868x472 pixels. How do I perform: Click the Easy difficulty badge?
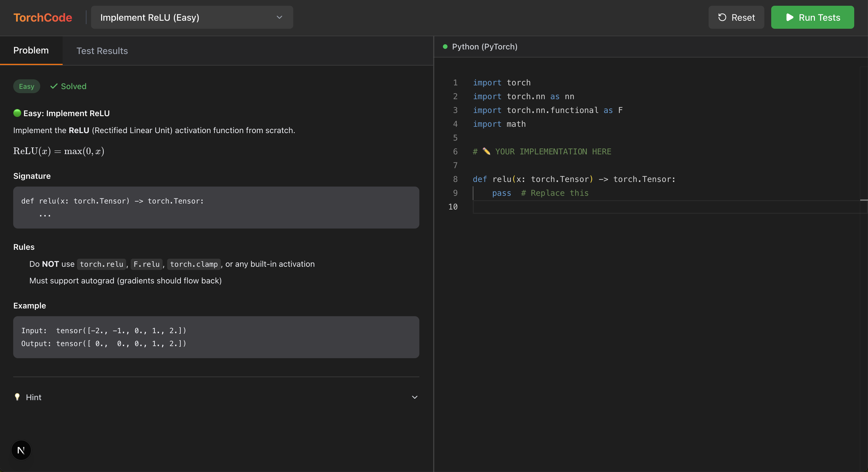point(27,86)
